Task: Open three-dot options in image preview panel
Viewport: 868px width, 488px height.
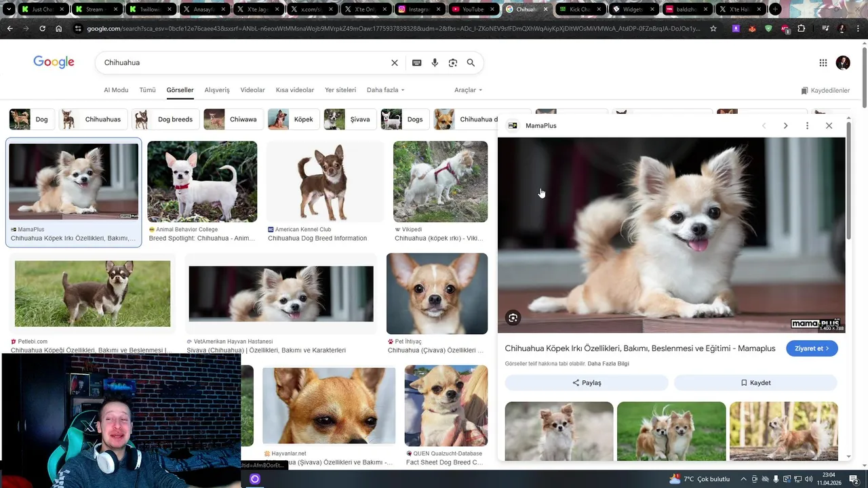Action: (x=807, y=125)
